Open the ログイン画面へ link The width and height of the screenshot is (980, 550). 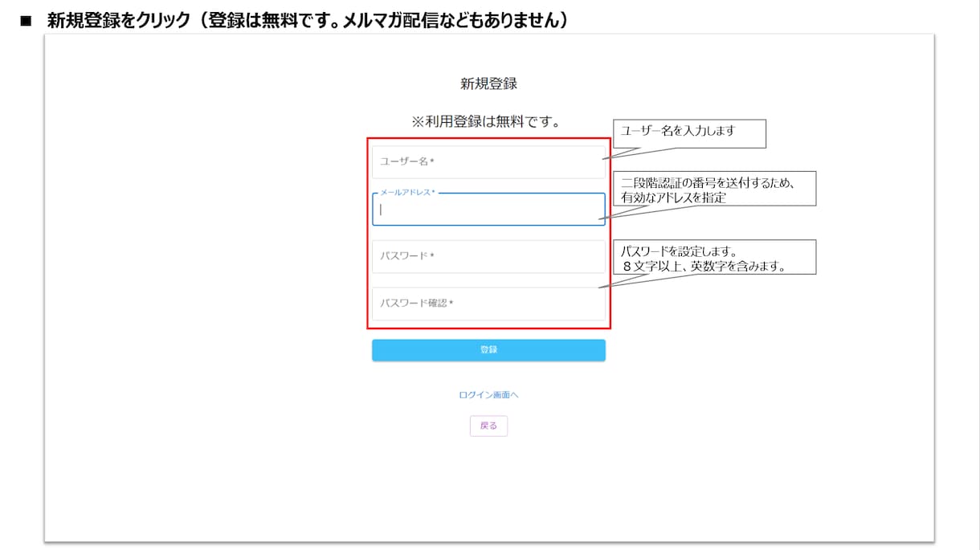pyautogui.click(x=488, y=395)
